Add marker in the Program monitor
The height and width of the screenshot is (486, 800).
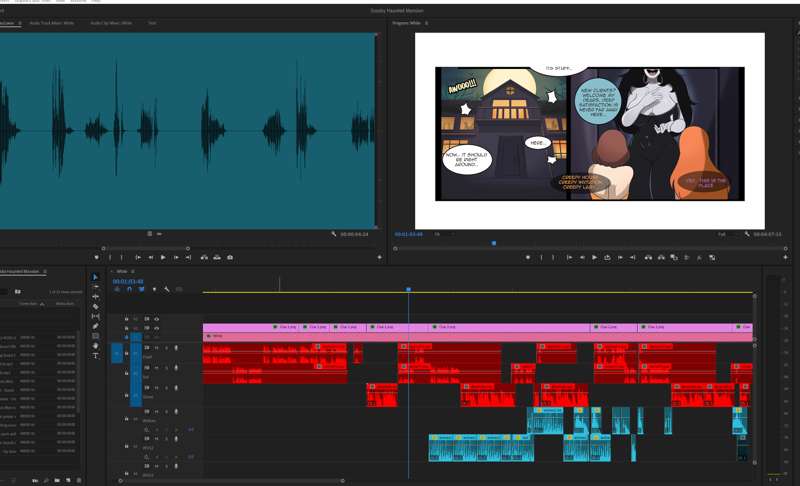click(528, 258)
